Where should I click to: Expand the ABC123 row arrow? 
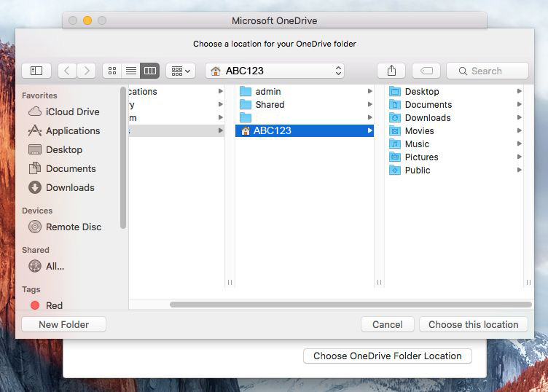tap(369, 130)
